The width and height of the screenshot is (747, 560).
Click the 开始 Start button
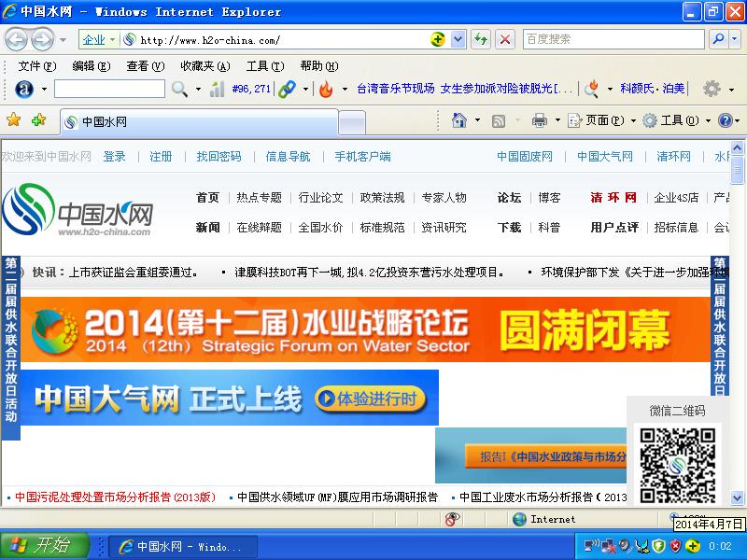[x=44, y=546]
